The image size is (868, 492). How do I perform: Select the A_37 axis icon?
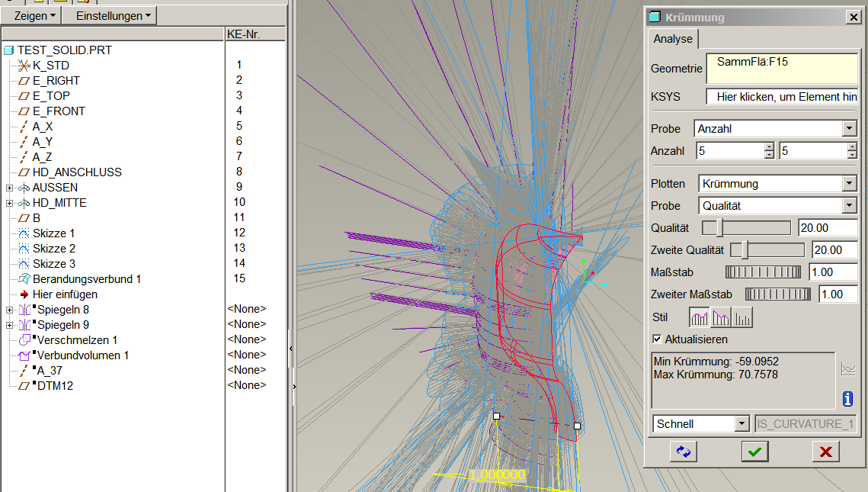(x=24, y=371)
